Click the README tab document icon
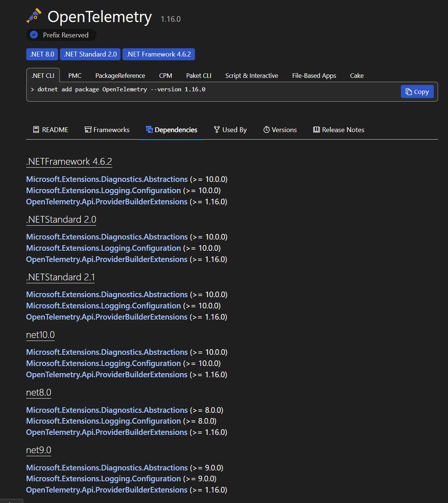 (x=36, y=130)
